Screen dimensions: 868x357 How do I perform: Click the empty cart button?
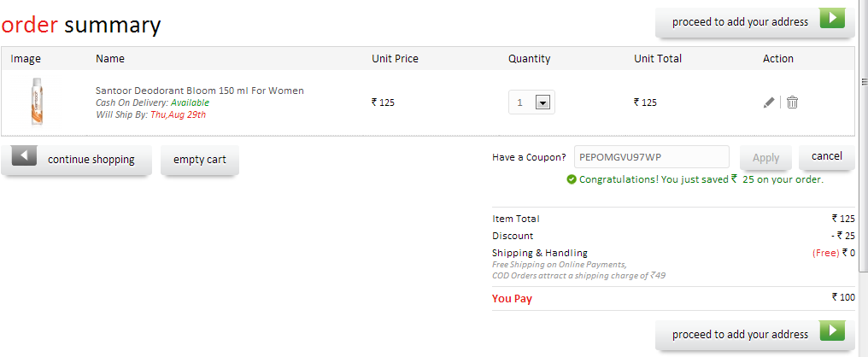click(x=200, y=160)
